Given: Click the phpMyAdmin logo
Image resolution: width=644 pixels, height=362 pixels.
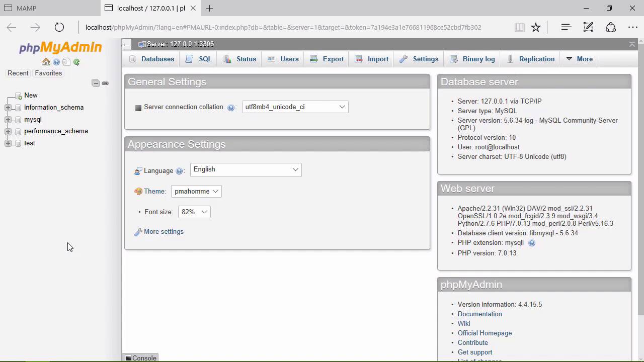Looking at the screenshot, I should pyautogui.click(x=60, y=48).
